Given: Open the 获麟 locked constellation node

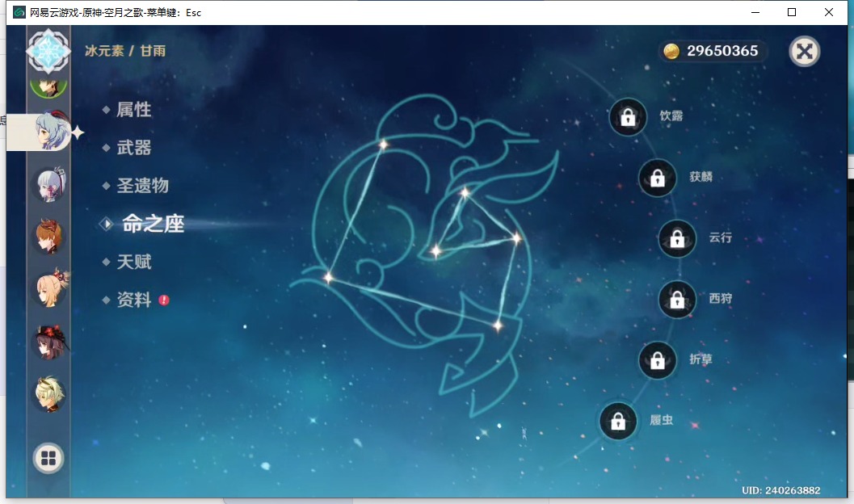Looking at the screenshot, I should (x=658, y=178).
